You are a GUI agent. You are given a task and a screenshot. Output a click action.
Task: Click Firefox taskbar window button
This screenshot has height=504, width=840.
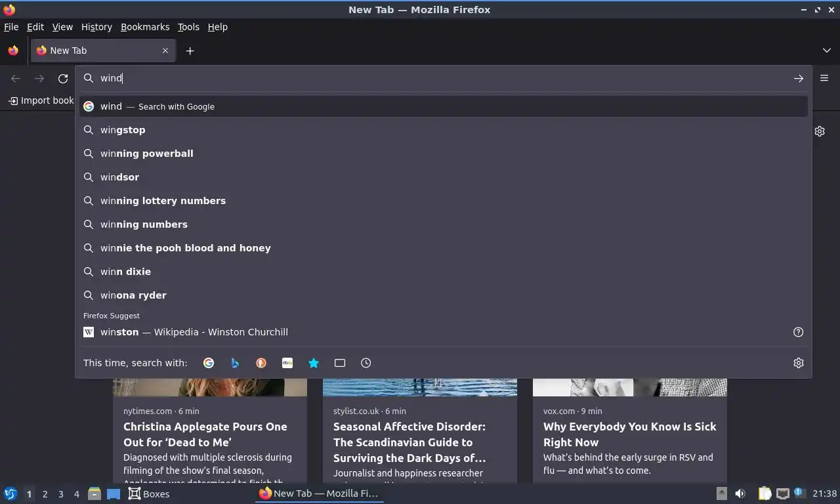(x=319, y=493)
